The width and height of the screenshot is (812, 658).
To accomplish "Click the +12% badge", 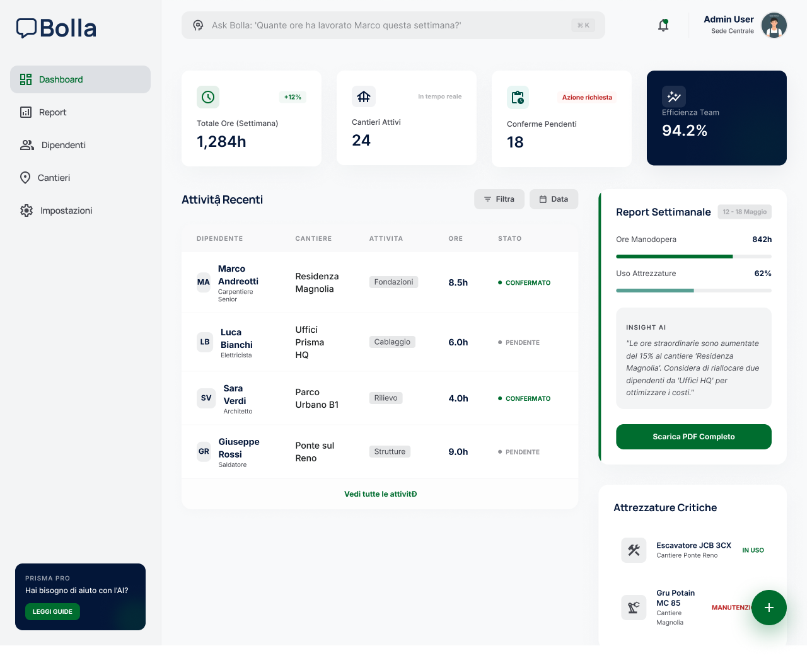I will click(293, 97).
